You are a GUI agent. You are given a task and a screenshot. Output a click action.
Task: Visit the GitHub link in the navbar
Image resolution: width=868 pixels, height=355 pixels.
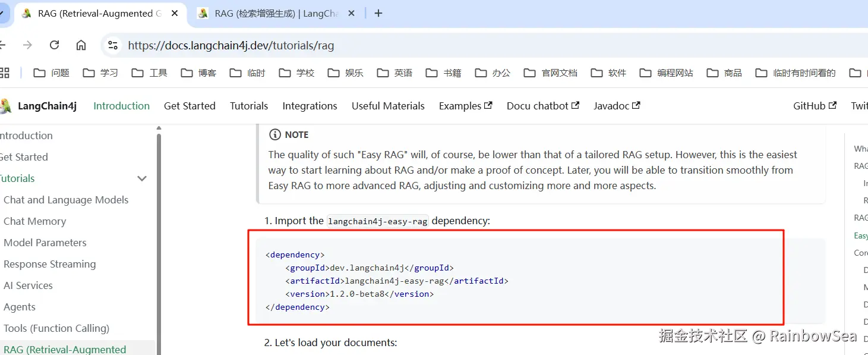pyautogui.click(x=815, y=106)
